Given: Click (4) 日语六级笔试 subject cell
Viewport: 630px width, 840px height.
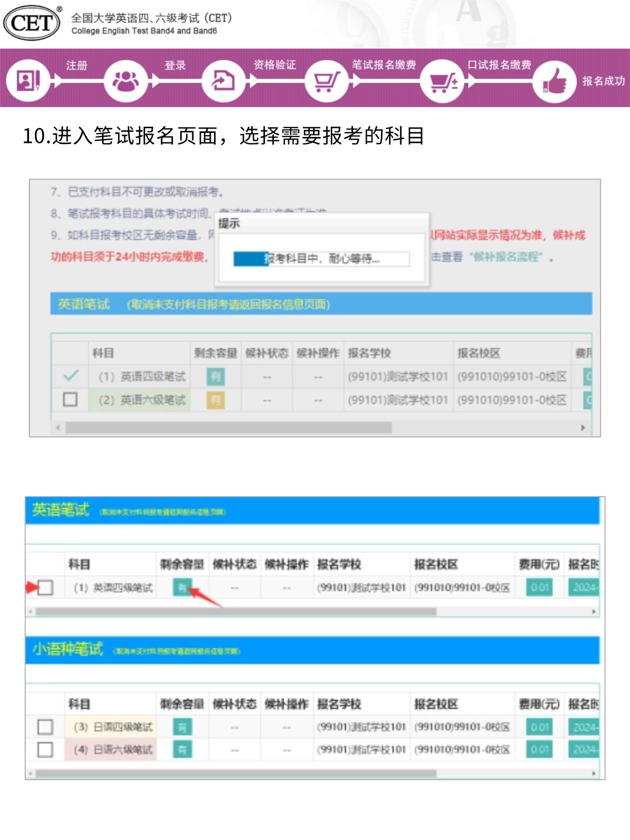Looking at the screenshot, I should pyautogui.click(x=111, y=750).
